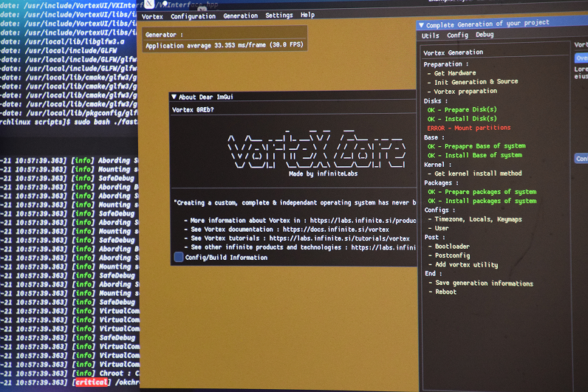Viewport: 588px width, 392px height.
Task: Click the blue 'Con' button at right edge
Action: (581, 159)
